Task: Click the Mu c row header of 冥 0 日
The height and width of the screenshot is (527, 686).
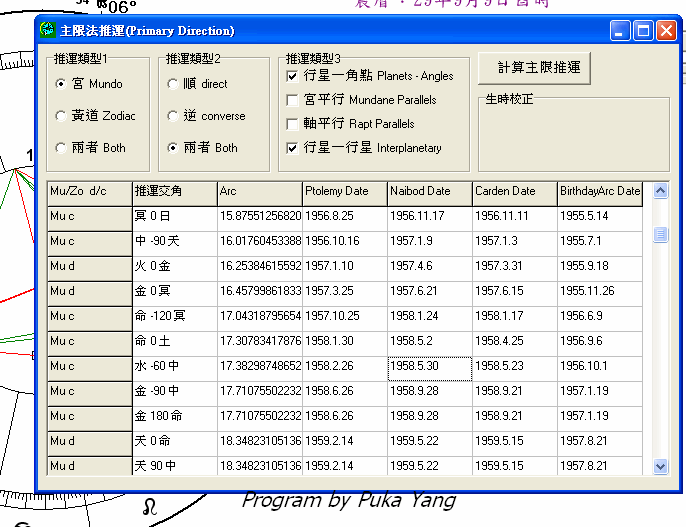Action: pyautogui.click(x=90, y=219)
